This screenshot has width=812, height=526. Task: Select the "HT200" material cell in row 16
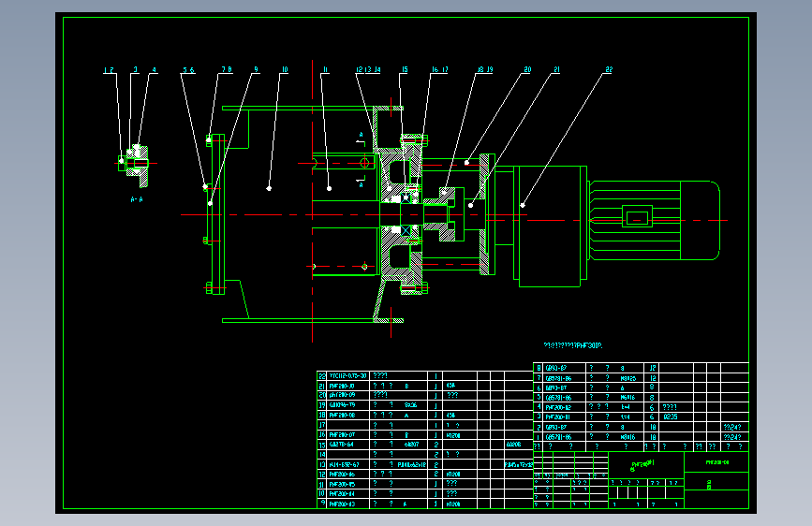(x=453, y=435)
